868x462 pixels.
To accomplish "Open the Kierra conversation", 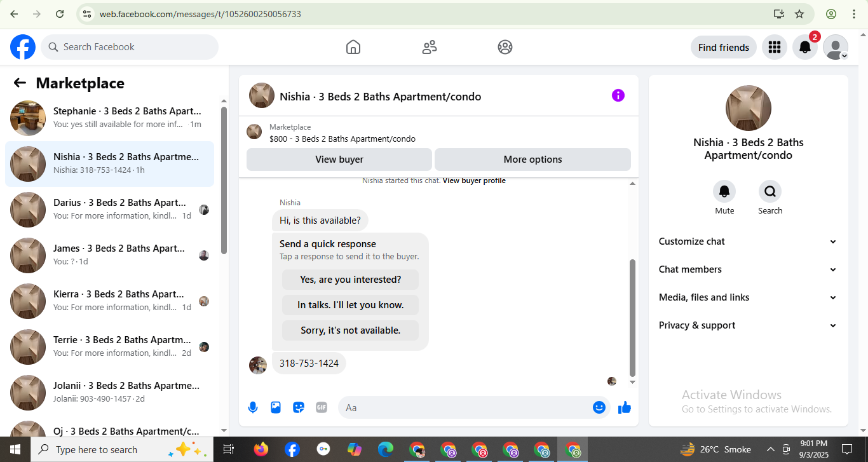I will (109, 301).
